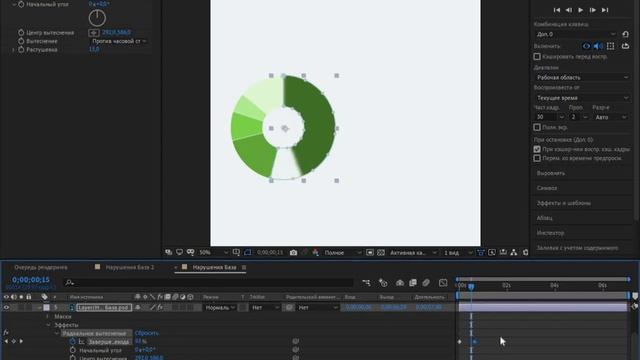Image resolution: width=640 pixels, height=360 pixels.
Task: Click the start angle dial control
Action: [x=97, y=18]
